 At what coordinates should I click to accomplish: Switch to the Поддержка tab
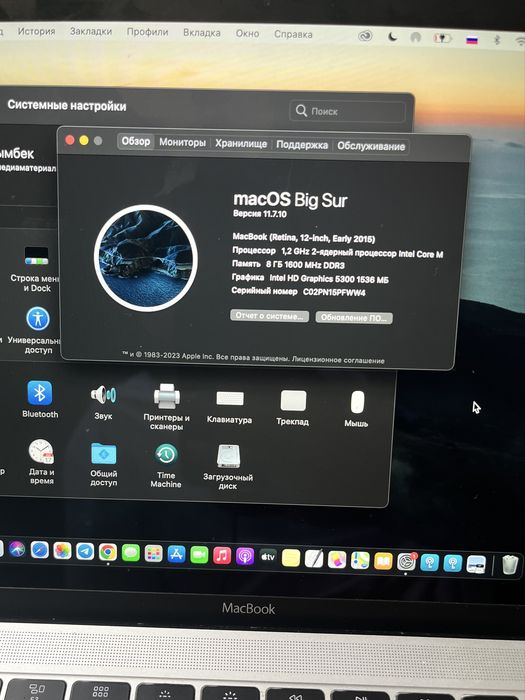[302, 145]
